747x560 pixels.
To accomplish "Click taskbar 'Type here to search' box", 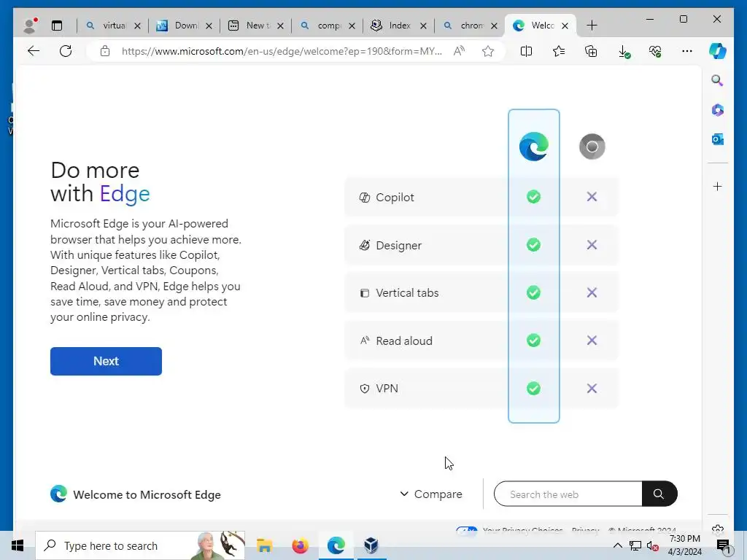I will tap(140, 545).
